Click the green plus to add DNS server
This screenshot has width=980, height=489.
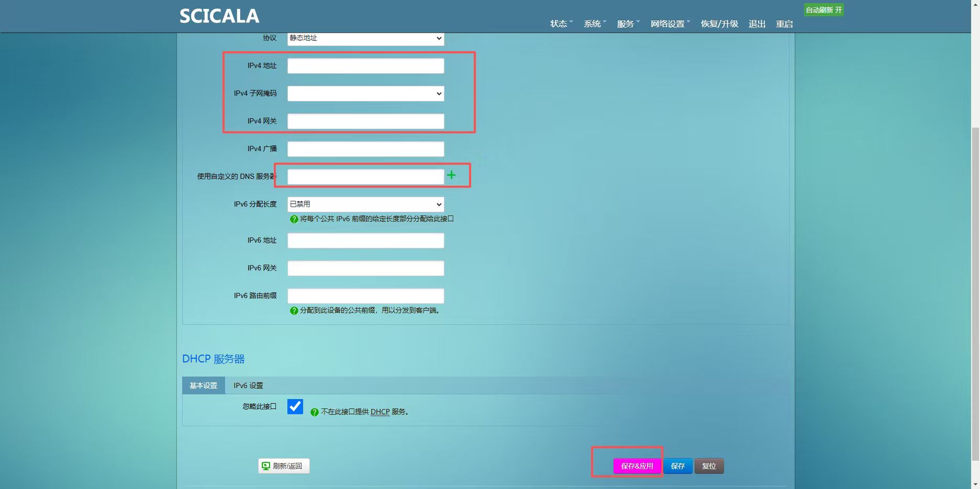click(x=451, y=175)
